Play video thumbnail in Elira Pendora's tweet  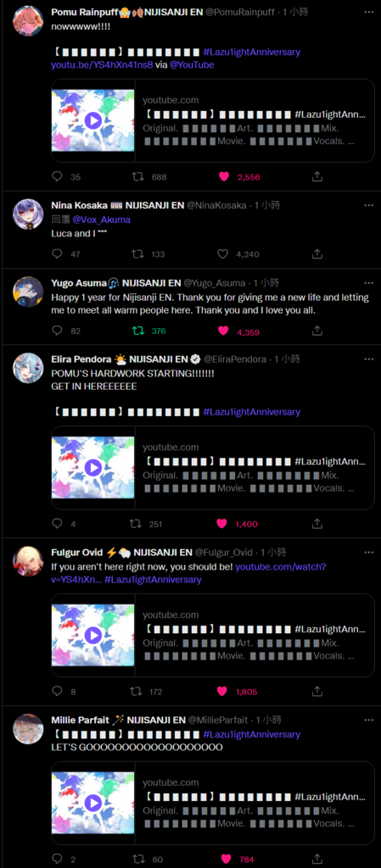92,468
